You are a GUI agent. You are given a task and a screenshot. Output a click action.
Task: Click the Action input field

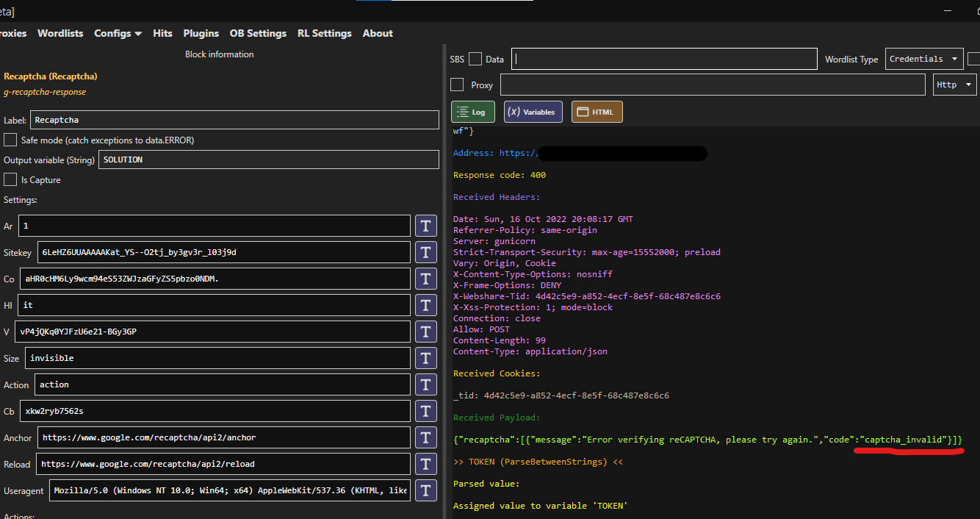point(222,384)
